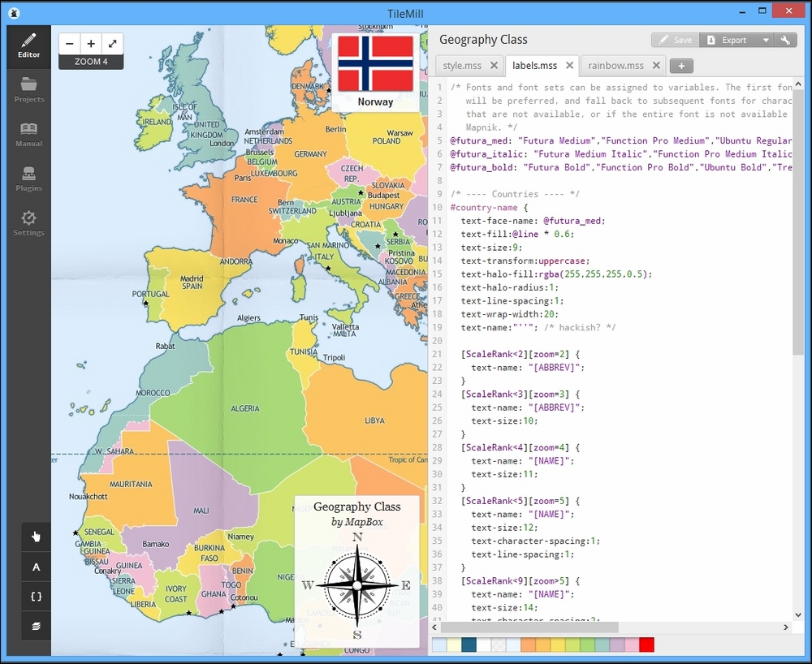Image resolution: width=812 pixels, height=664 pixels.
Task: Open Settings gear in sidebar
Action: [28, 222]
